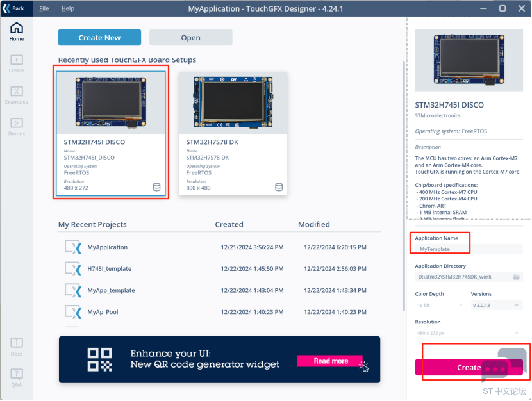
Task: Minimize the TouchGFX Designer window
Action: (483, 8)
